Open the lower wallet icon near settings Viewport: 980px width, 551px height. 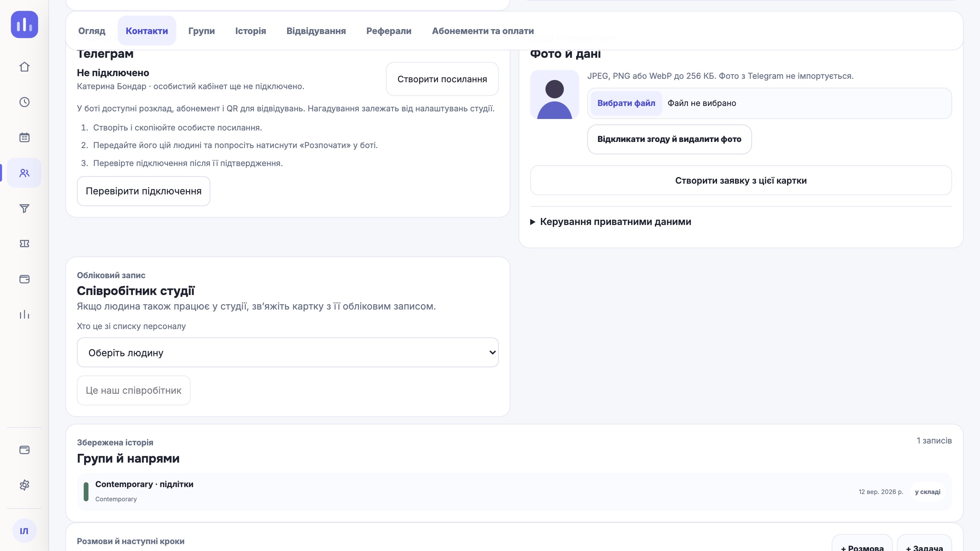point(24,450)
